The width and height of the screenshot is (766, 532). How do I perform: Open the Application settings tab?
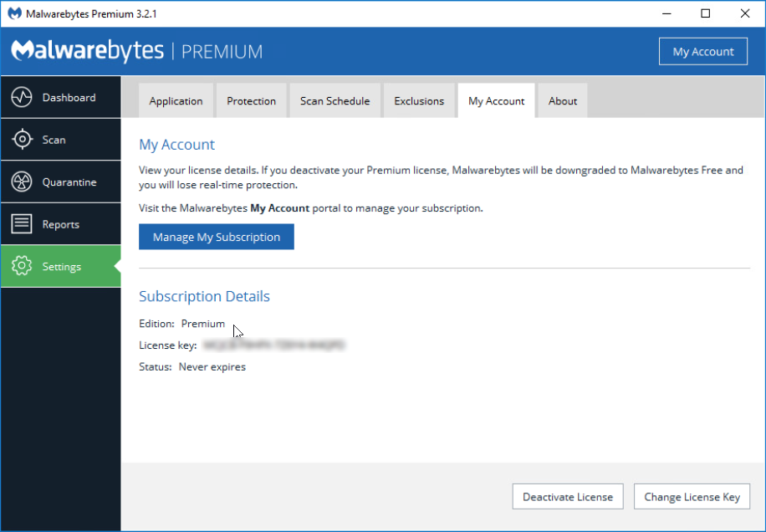point(176,100)
